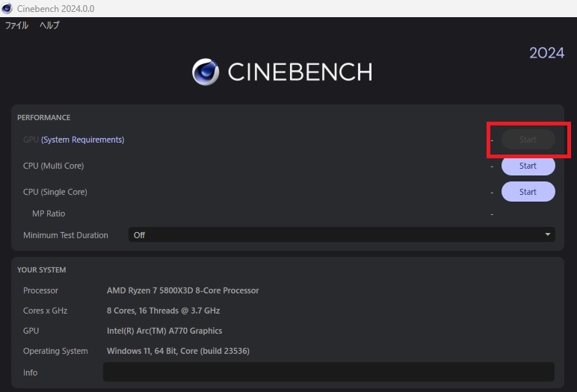Click inside the Info input field

[x=329, y=372]
